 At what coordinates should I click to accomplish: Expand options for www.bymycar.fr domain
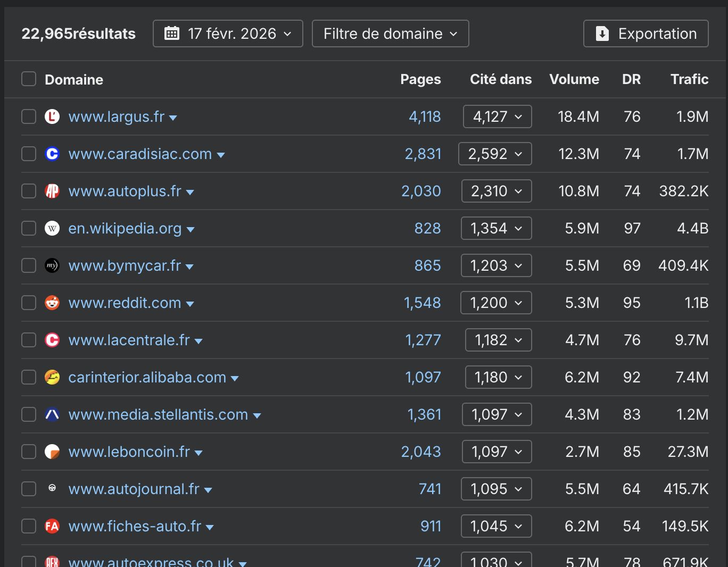pos(190,266)
